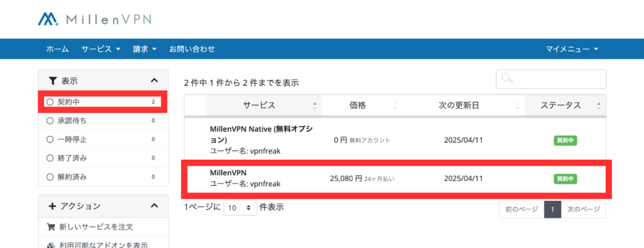Click the plus icon beside アクション

coord(52,206)
